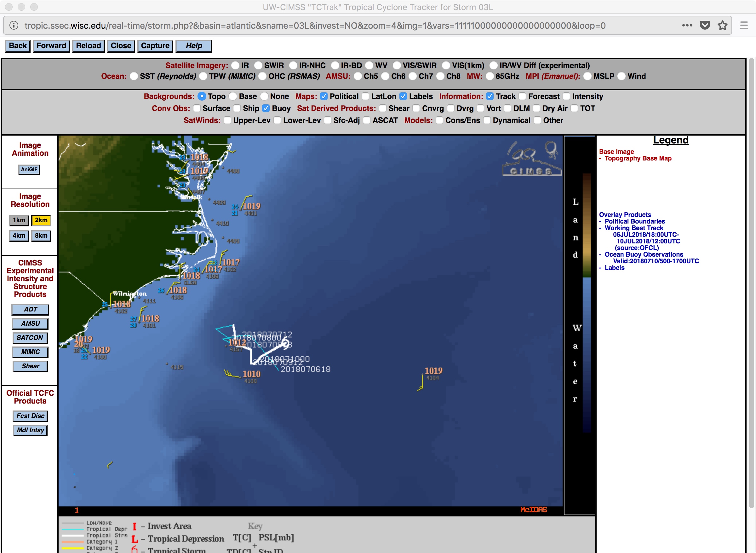Click the CIMSS logo on the map

(532, 159)
